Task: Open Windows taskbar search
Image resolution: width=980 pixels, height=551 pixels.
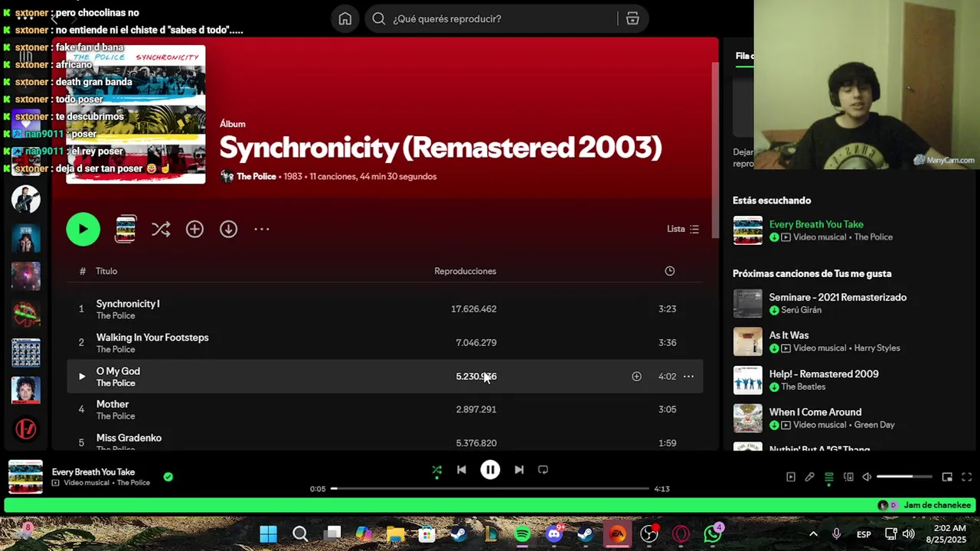Action: [300, 534]
